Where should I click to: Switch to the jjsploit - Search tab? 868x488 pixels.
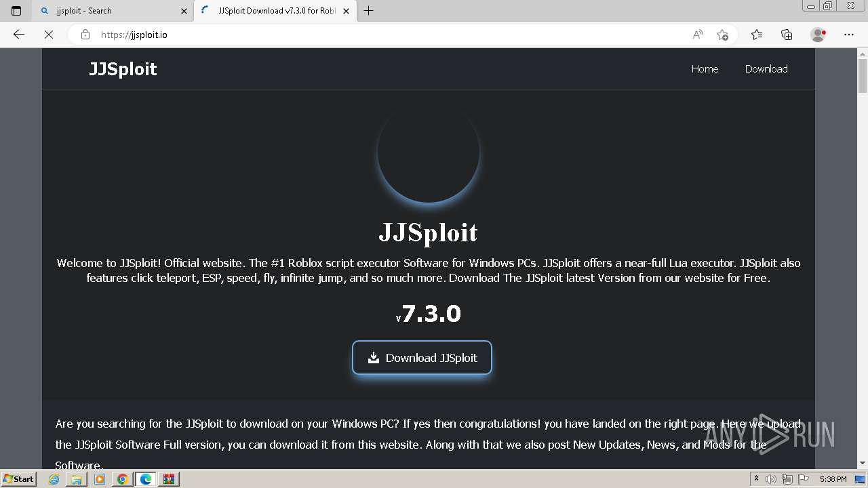coord(113,11)
